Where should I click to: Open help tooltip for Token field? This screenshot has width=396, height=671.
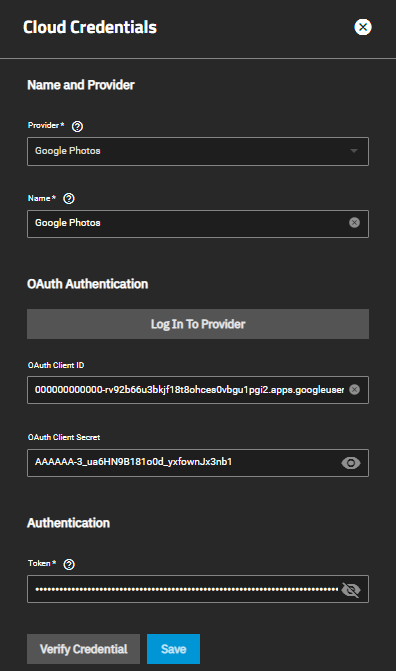pyautogui.click(x=69, y=564)
